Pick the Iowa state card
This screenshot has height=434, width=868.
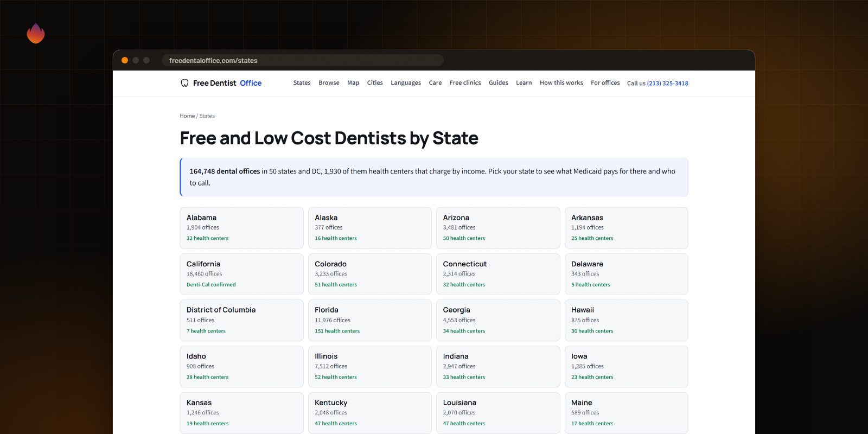click(626, 367)
